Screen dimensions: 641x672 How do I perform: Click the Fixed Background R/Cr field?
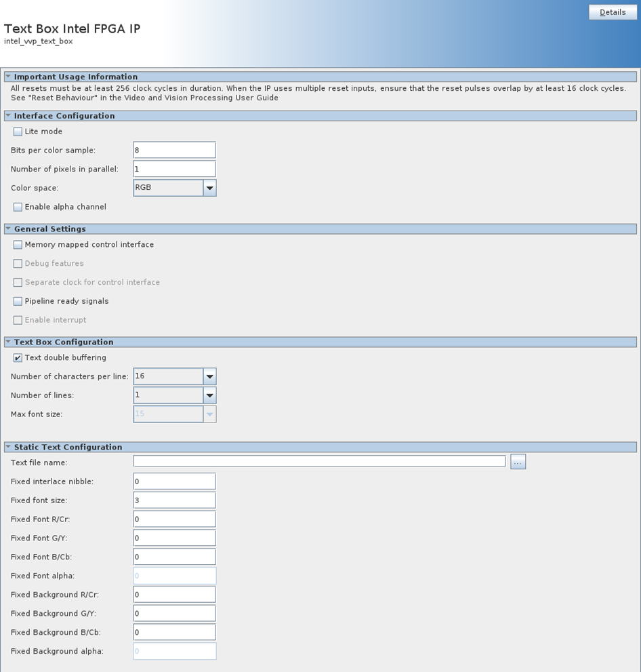pyautogui.click(x=174, y=595)
